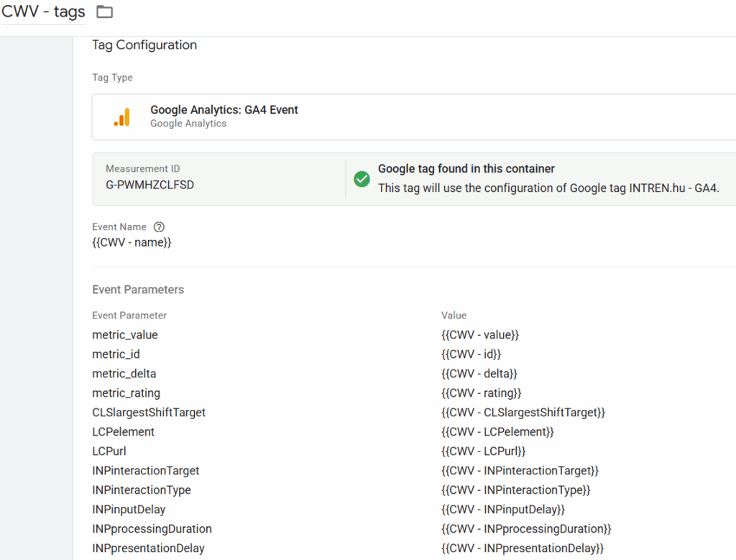Click the 'Measurement ID' label
The height and width of the screenshot is (560, 736).
143,168
